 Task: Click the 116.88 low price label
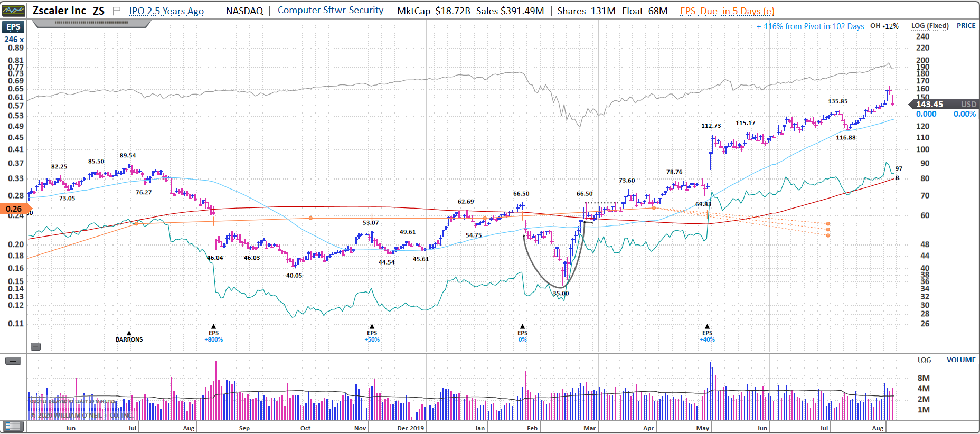pos(846,138)
